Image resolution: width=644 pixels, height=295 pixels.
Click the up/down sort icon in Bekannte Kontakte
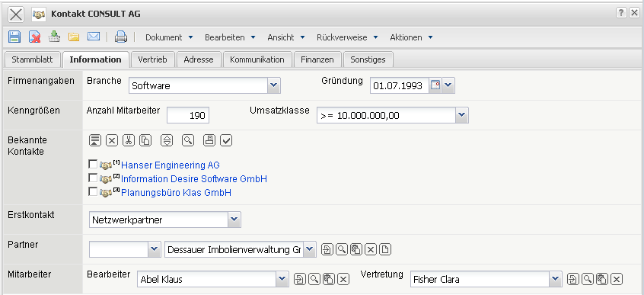tap(167, 140)
